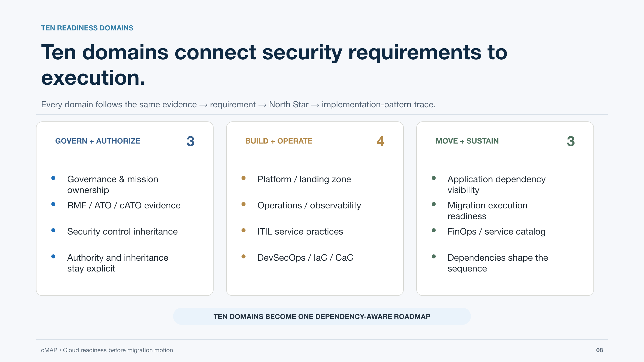The height and width of the screenshot is (362, 644).
Task: Click green bullet dot beside Application dependency visibility
Action: [x=434, y=178]
